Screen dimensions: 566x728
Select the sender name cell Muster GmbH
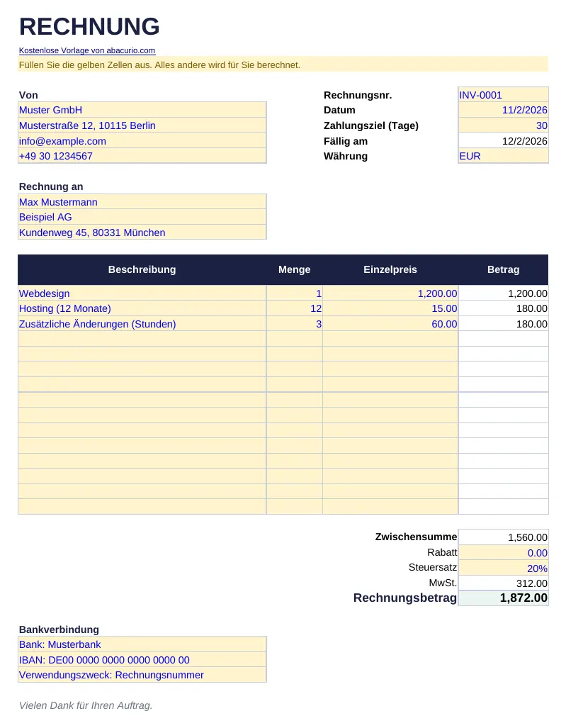click(x=142, y=110)
